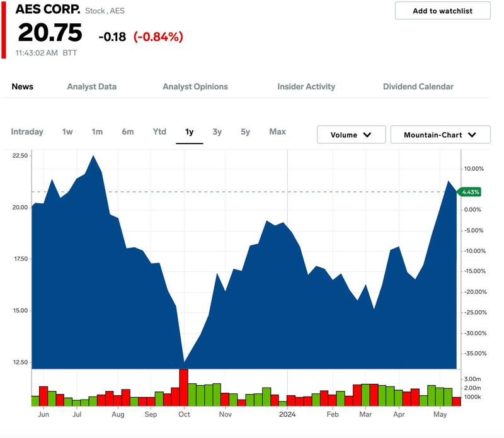The width and height of the screenshot is (504, 438).
Task: Click the -0.18 price change value
Action: (112, 37)
